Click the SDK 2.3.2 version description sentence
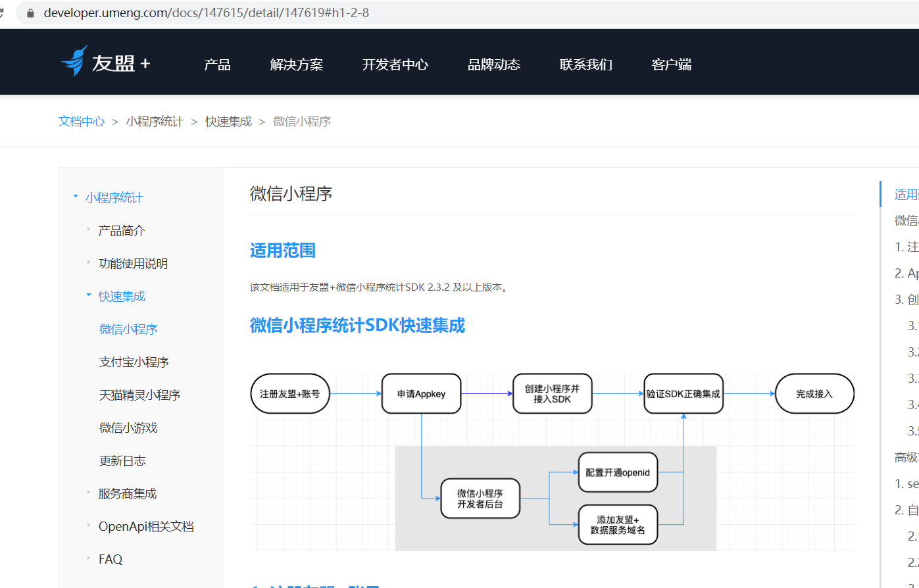The image size is (919, 588). 379,287
